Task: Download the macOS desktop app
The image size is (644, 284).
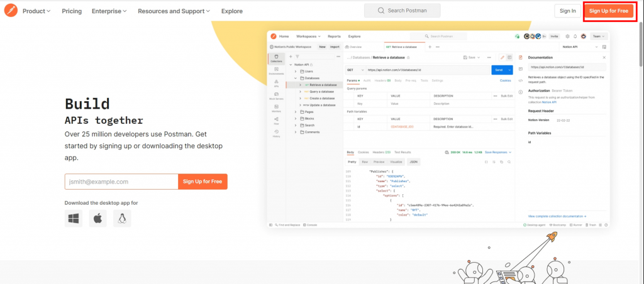Action: pos(97,218)
